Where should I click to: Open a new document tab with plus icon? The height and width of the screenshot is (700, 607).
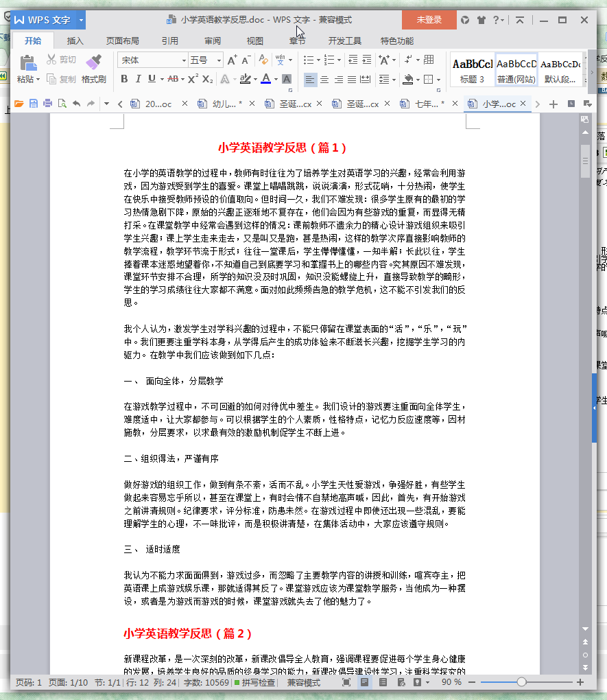(554, 104)
